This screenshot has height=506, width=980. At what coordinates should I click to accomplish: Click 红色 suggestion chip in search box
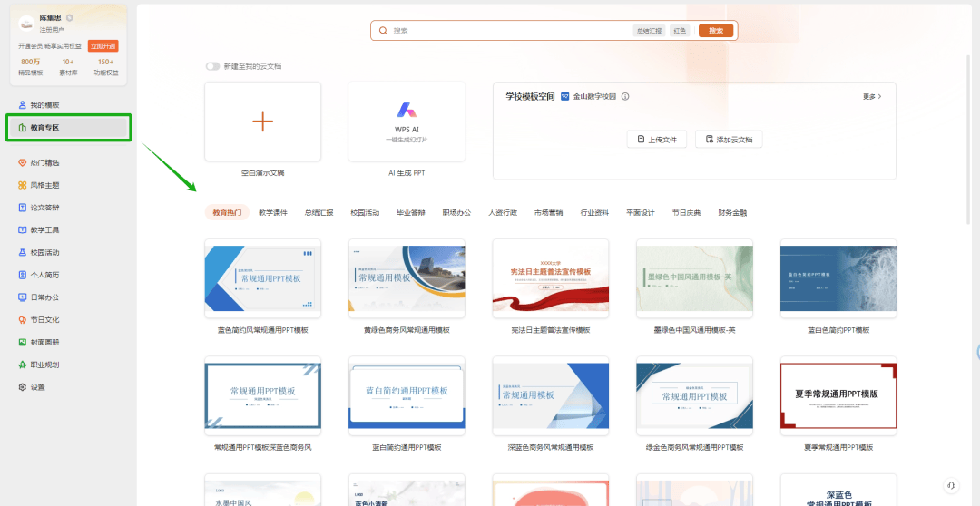point(680,31)
